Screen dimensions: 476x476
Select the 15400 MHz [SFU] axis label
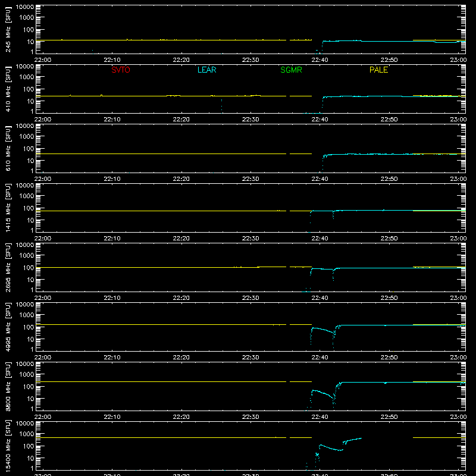(8, 446)
